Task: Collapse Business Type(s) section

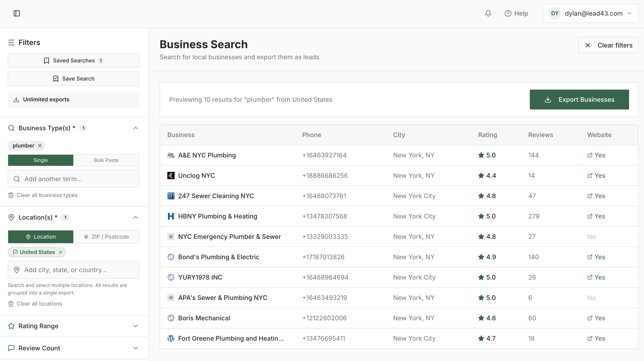Action: (136, 128)
